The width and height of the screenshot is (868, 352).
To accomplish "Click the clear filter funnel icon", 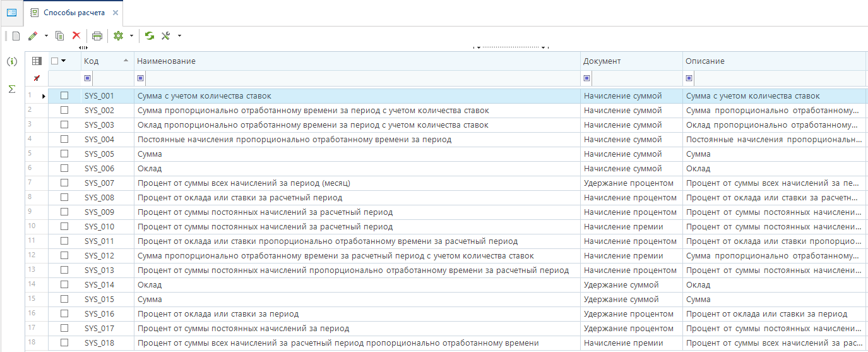I will pos(37,78).
